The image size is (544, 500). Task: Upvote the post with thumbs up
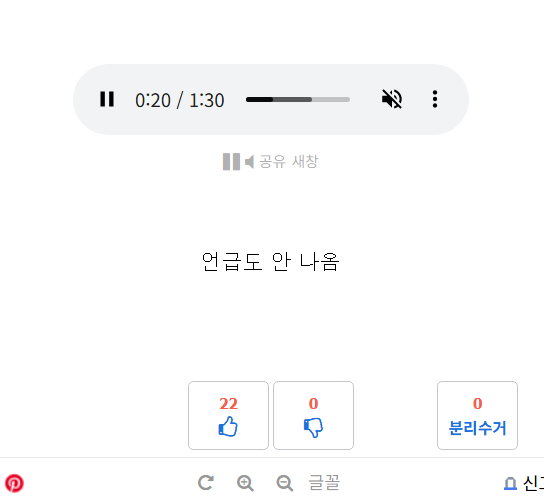pyautogui.click(x=228, y=415)
